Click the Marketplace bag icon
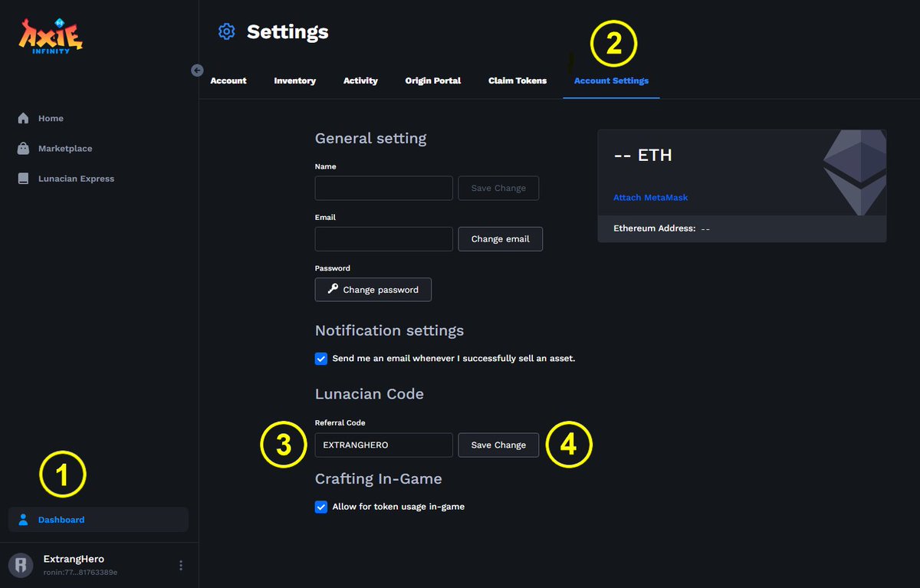This screenshot has width=920, height=588. pos(23,148)
